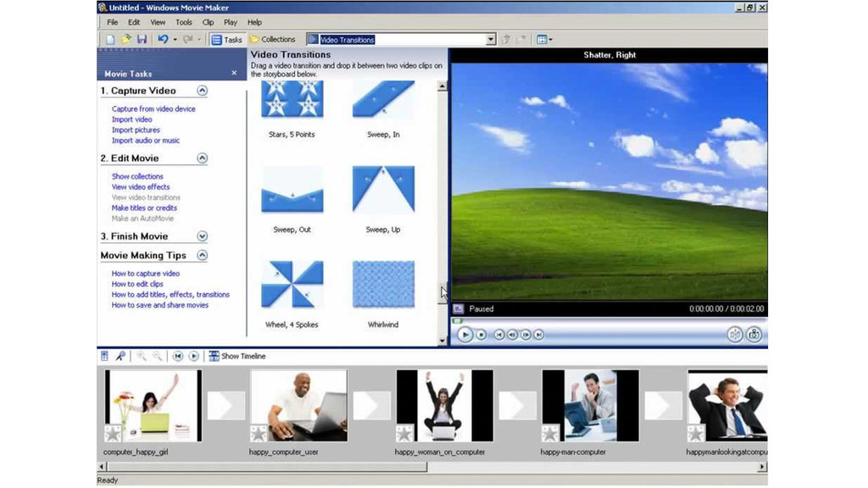Select the Split Clip icon in the preview player
Image resolution: width=868 pixels, height=488 pixels.
[x=736, y=335]
